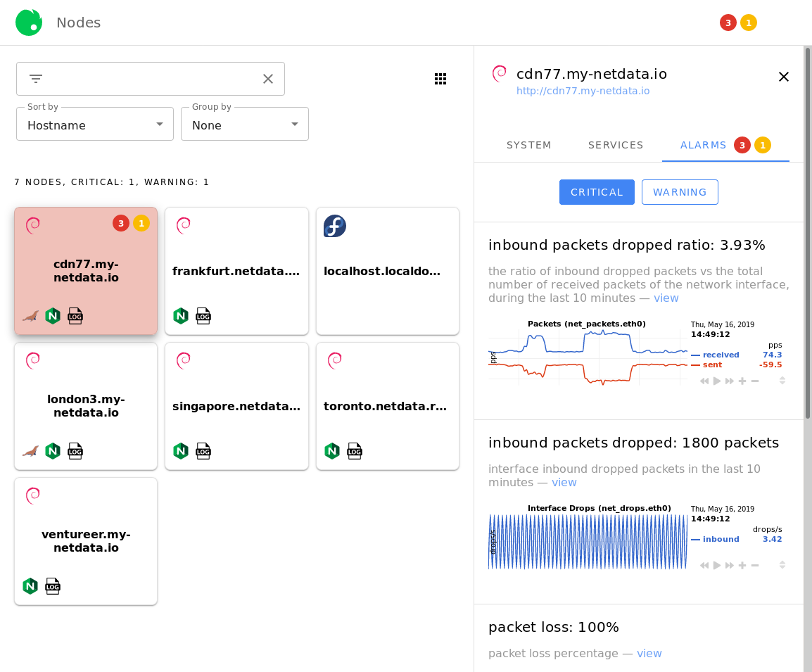This screenshot has height=672, width=812.
Task: Click LOG icon on frankfurt card
Action: point(203,316)
